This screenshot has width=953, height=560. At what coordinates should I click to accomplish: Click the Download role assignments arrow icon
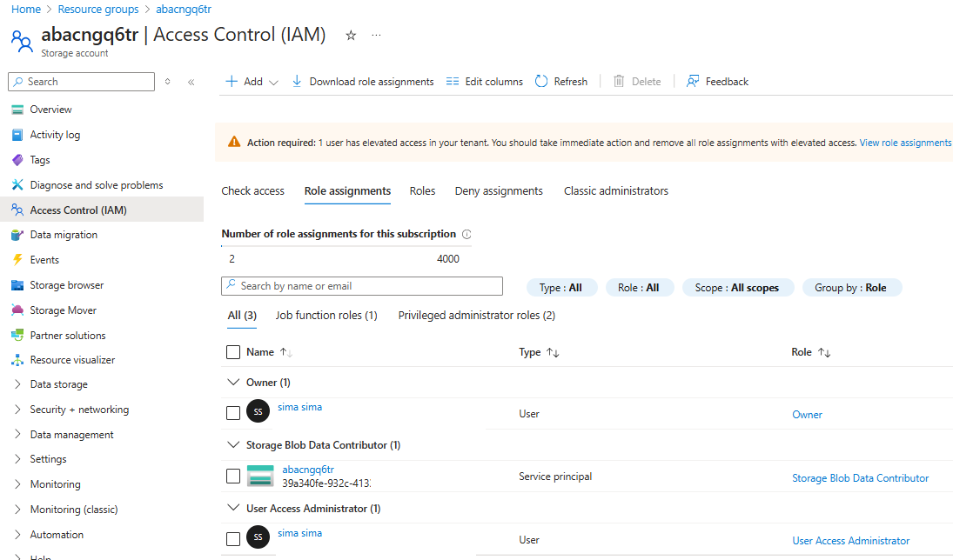coord(297,82)
